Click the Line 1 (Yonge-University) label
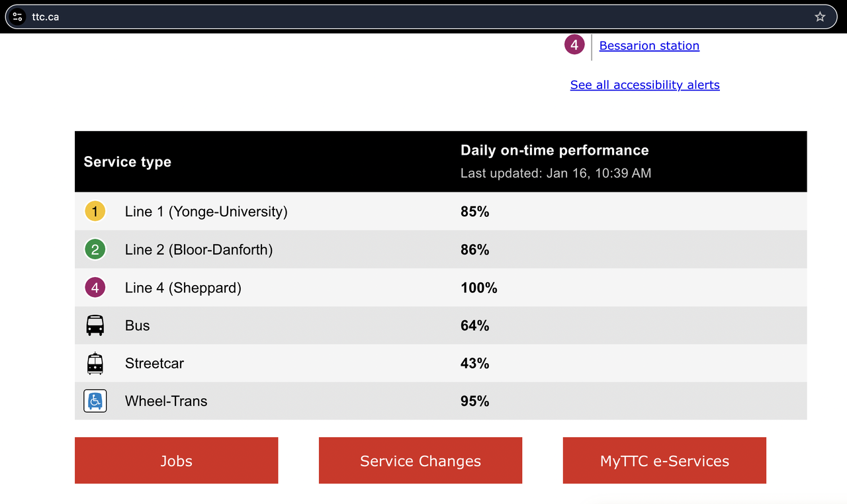This screenshot has width=847, height=504. (206, 212)
